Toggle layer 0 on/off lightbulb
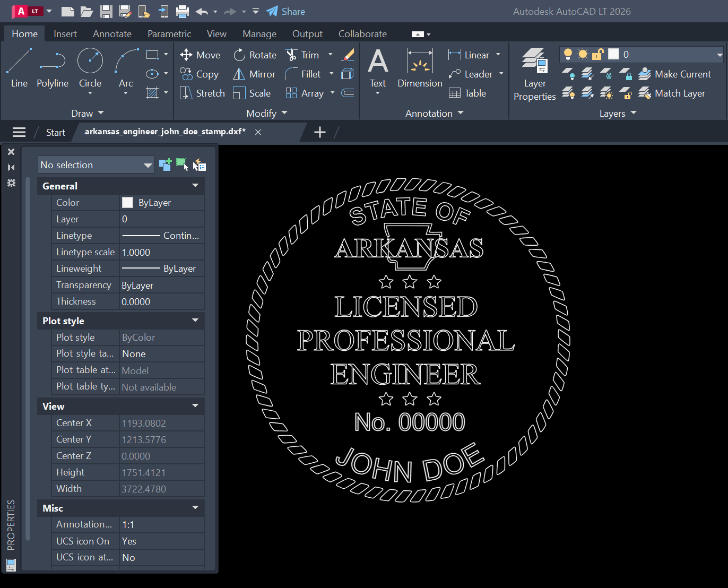This screenshot has width=728, height=588. 568,54
